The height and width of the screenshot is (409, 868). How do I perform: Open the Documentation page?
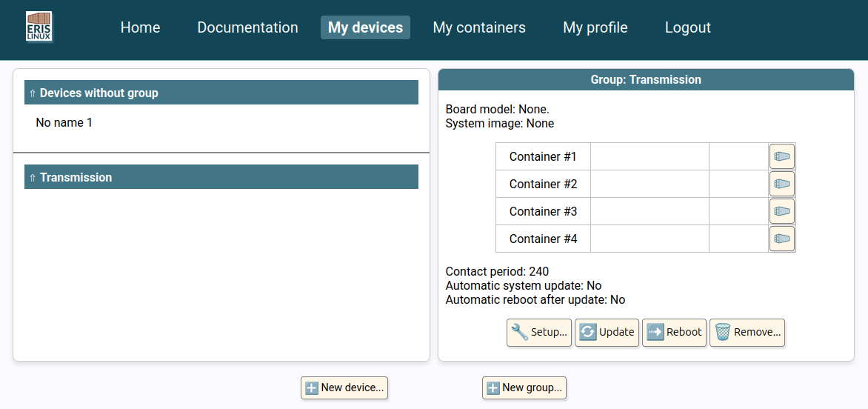tap(247, 27)
